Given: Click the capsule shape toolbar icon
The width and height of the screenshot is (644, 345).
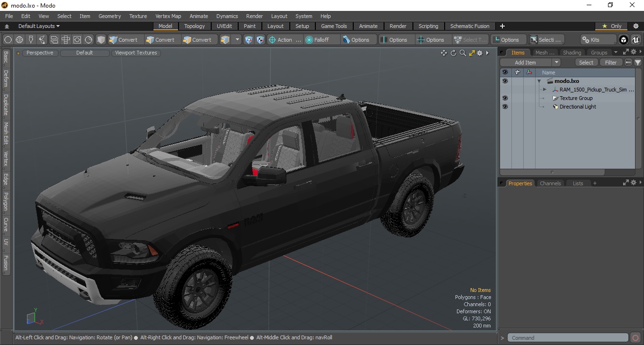Looking at the screenshot, I should click(54, 40).
